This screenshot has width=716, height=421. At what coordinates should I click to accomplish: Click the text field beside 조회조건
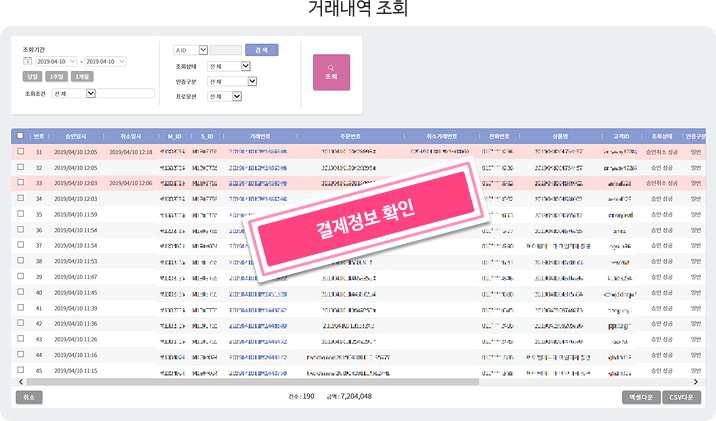pyautogui.click(x=126, y=94)
